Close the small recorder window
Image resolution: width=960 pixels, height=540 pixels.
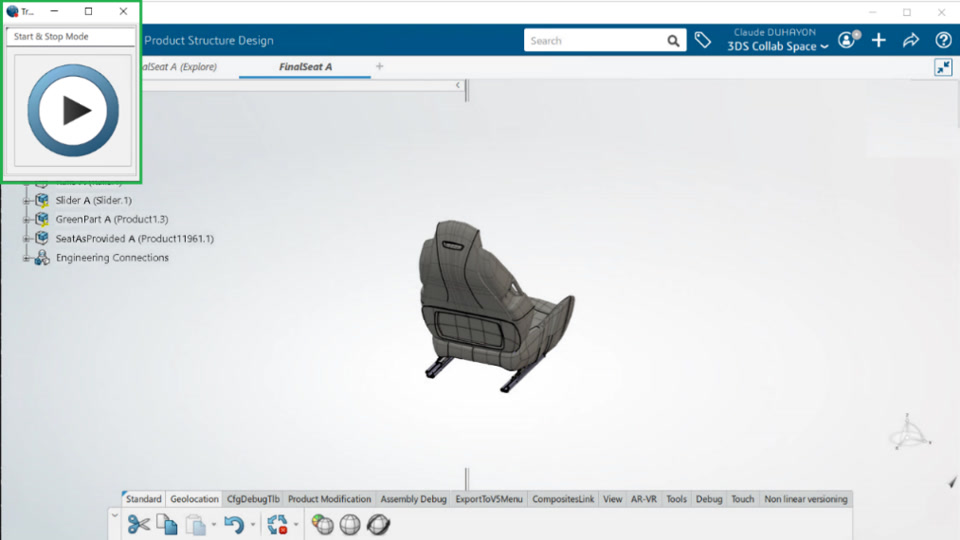123,11
